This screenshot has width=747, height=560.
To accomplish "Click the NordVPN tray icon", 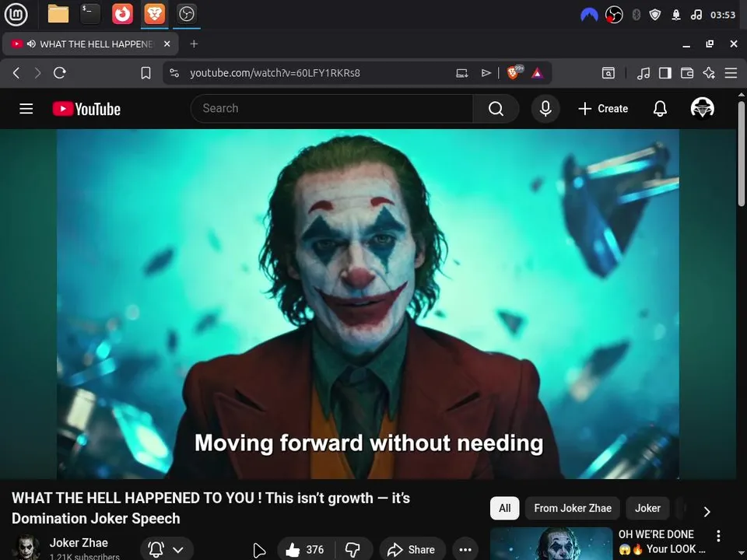I will tap(589, 16).
